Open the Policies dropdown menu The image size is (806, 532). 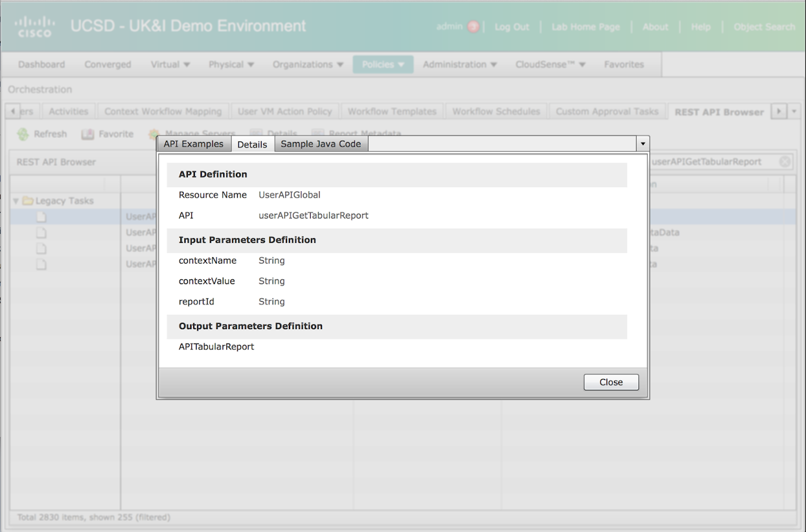[383, 64]
